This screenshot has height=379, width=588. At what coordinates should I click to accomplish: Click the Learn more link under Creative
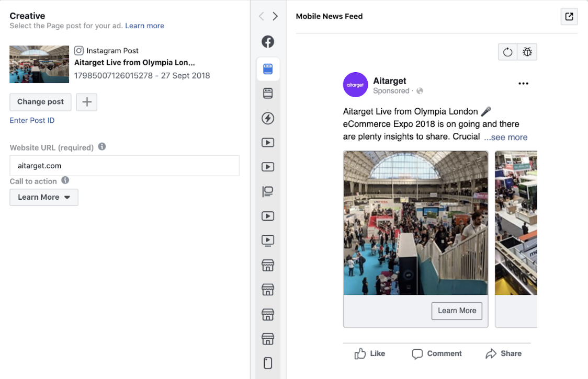click(144, 26)
